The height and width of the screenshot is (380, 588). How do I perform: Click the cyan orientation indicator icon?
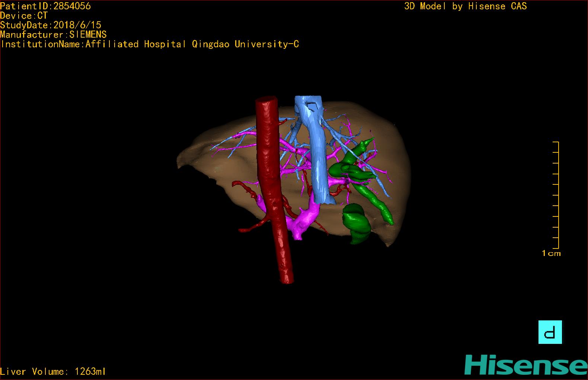click(550, 332)
